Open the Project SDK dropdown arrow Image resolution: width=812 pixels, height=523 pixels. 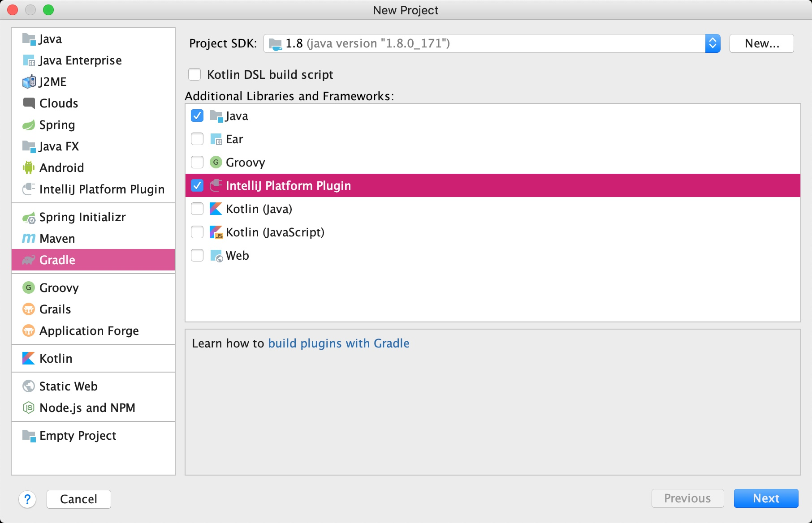pyautogui.click(x=713, y=43)
